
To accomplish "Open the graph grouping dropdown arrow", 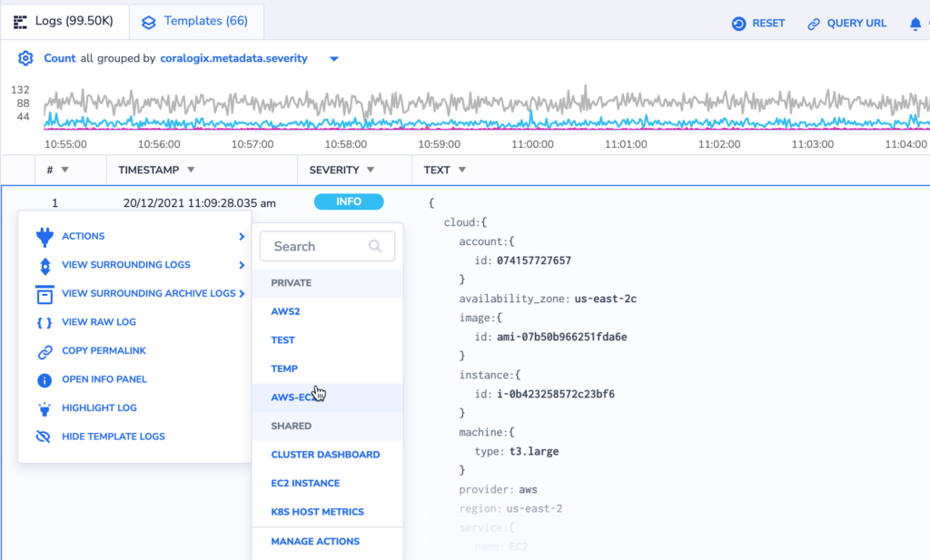I will click(x=334, y=59).
